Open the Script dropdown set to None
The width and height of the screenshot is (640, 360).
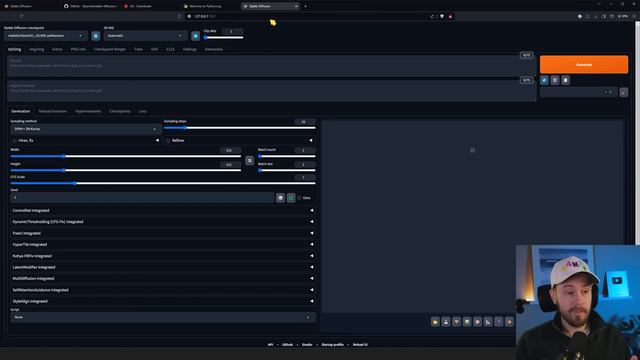click(x=163, y=317)
